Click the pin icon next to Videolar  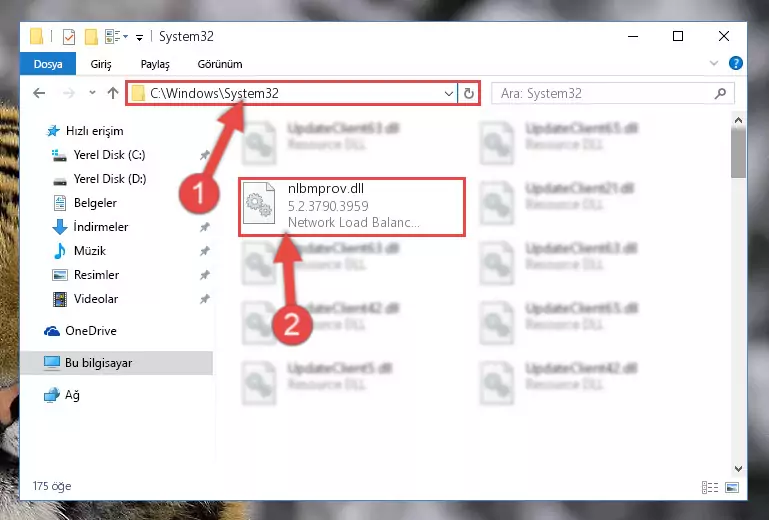click(205, 299)
